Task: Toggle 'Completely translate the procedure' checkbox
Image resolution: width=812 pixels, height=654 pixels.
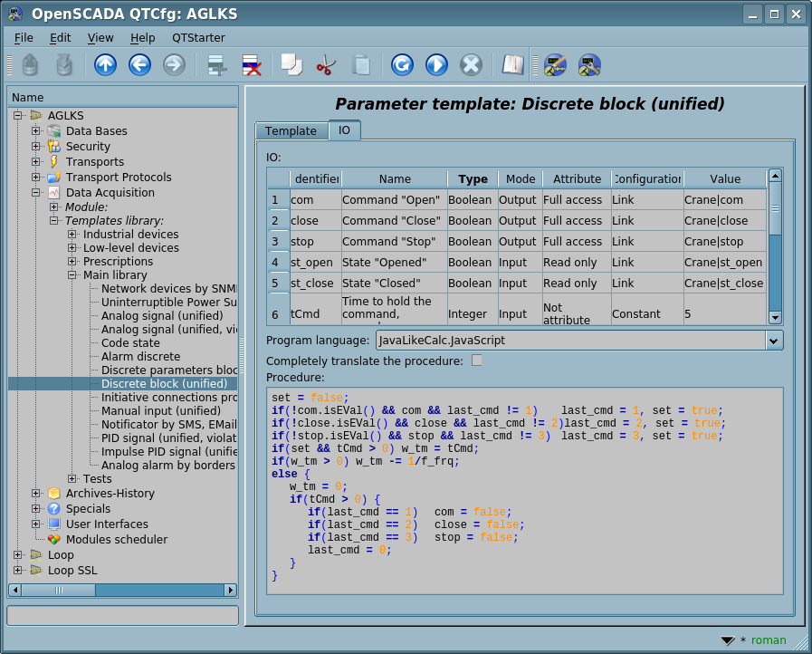Action: click(477, 361)
